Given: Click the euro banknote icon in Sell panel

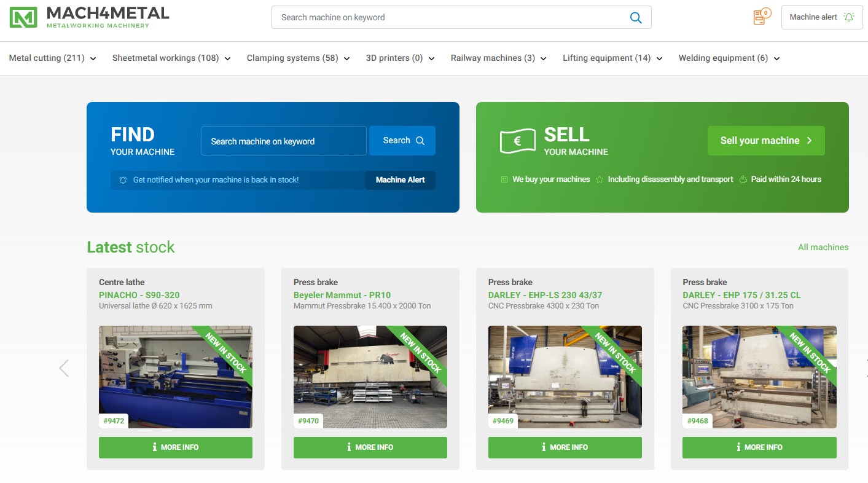Looking at the screenshot, I should click(x=517, y=141).
